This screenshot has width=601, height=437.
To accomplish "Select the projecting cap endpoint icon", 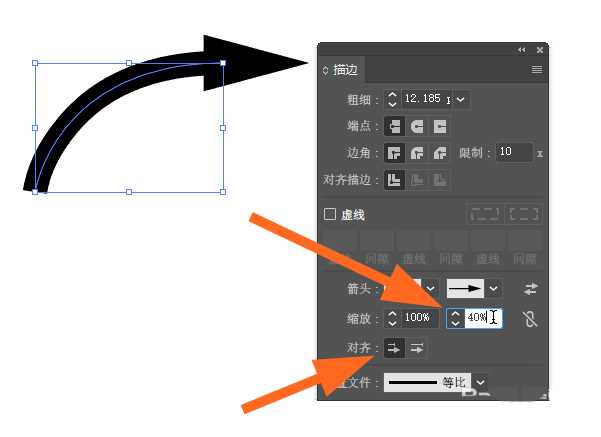I will click(x=440, y=126).
